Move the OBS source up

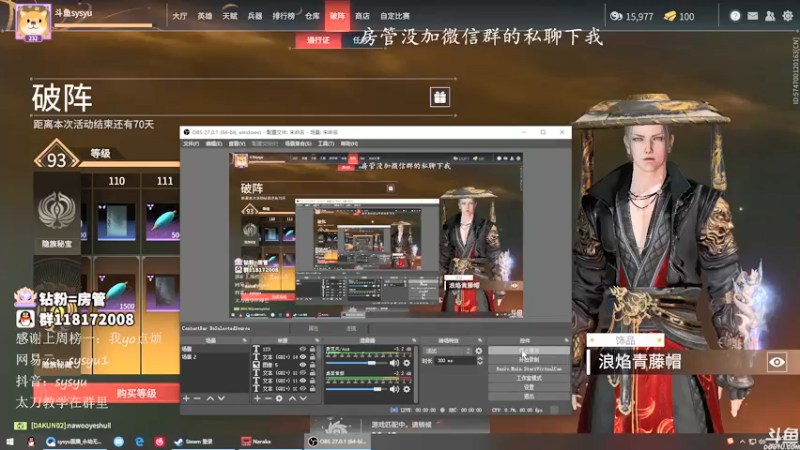coord(292,398)
